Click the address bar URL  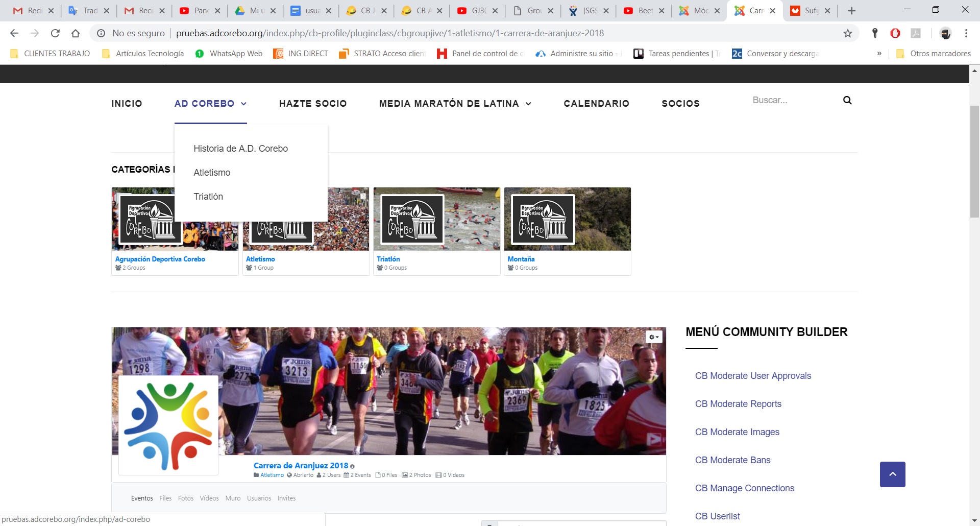pos(390,33)
